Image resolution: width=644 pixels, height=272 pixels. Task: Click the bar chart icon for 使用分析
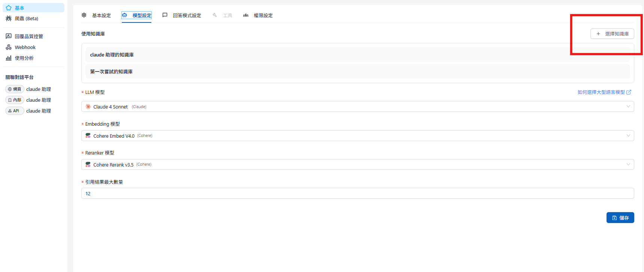click(x=9, y=58)
